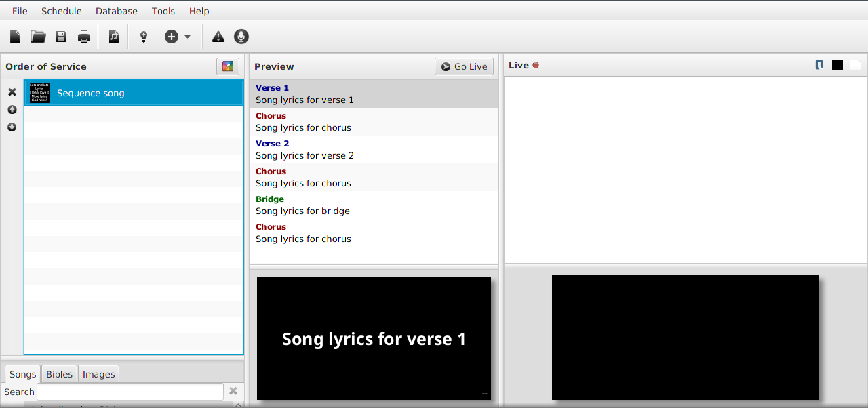Open a schedule using the folder icon
Screen dimensions: 868x408
[x=38, y=37]
